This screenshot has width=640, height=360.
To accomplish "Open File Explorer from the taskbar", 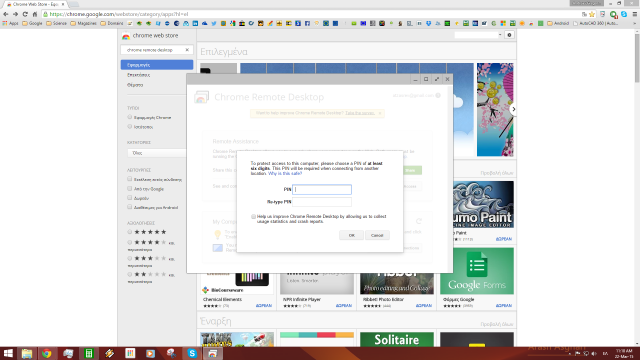I will (27, 353).
